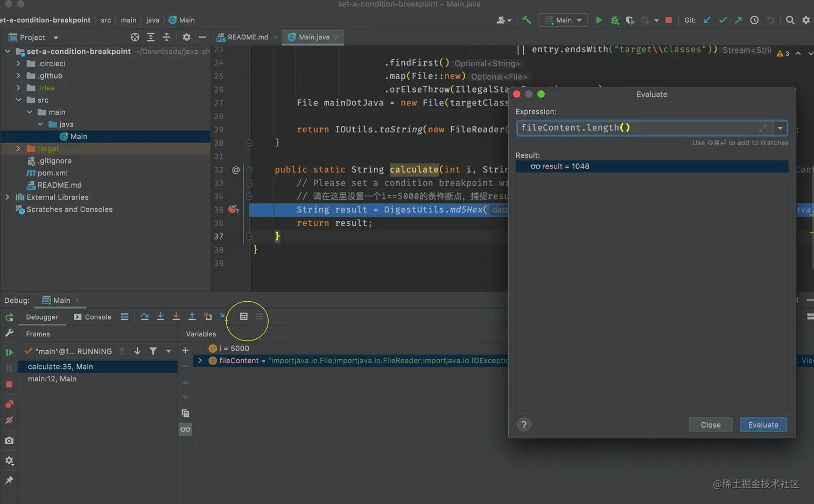Click the Expression input field
The height and width of the screenshot is (504, 814).
tap(635, 128)
